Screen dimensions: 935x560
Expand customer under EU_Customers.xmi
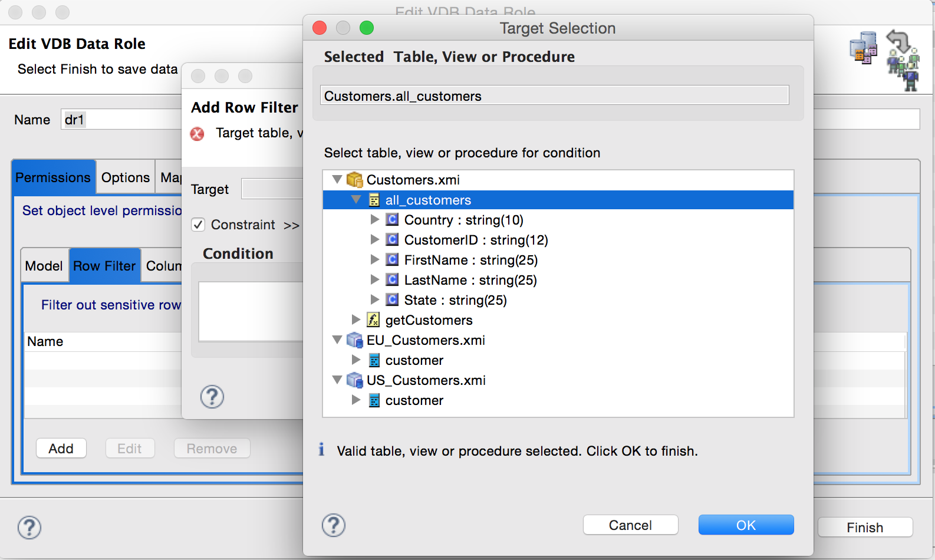pyautogui.click(x=356, y=360)
